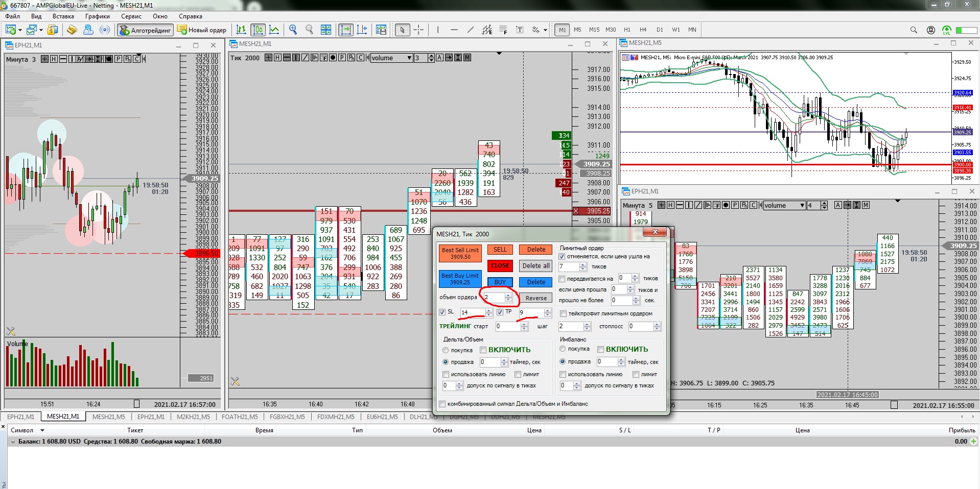Open the Сервис menu

pos(131,16)
